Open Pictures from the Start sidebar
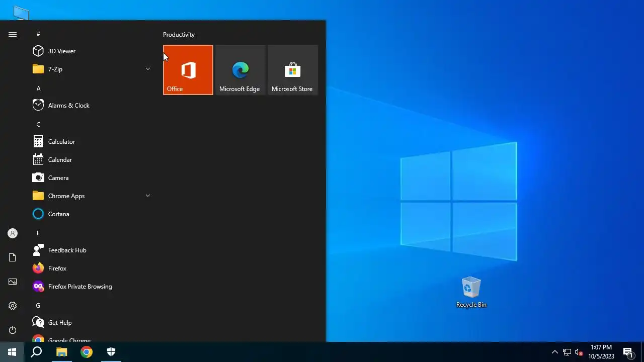 point(13,282)
